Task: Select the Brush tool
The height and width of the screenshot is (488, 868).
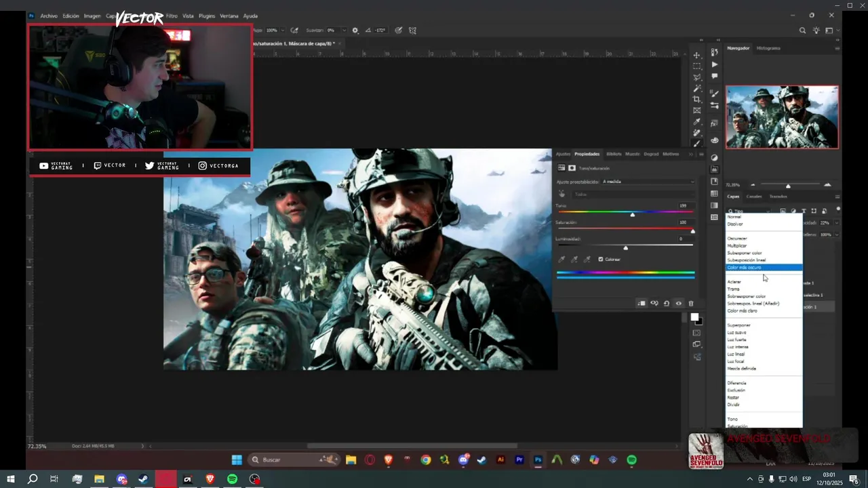Action: point(696,143)
